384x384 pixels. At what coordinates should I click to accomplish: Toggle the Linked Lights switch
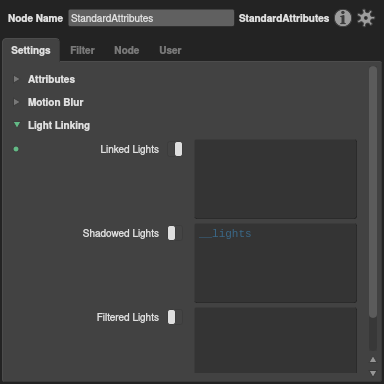click(x=175, y=149)
